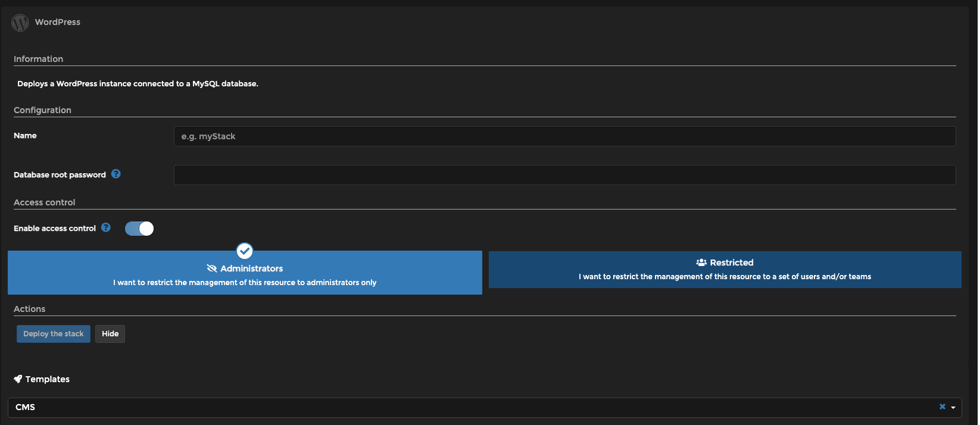This screenshot has height=425, width=980.
Task: Click the Access control section heading
Action: [44, 202]
